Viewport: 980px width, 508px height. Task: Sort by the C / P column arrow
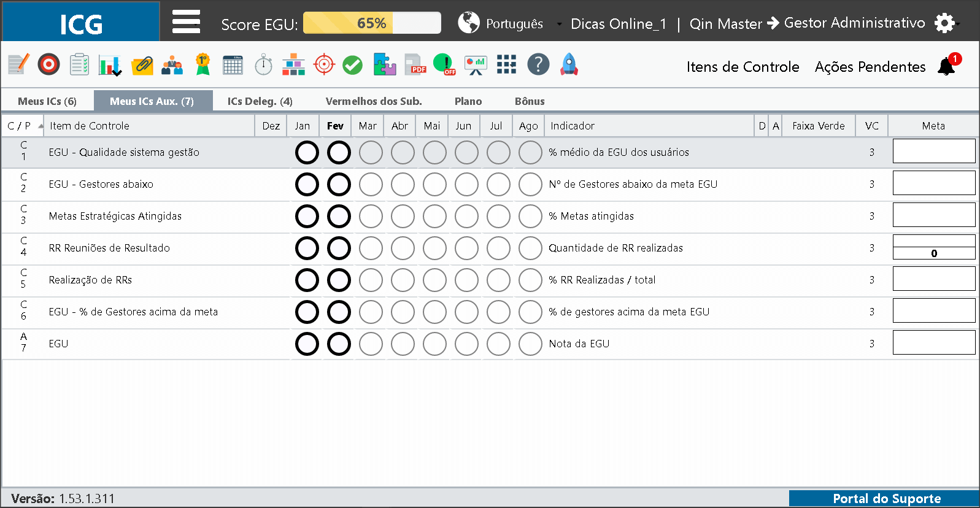pos(41,126)
